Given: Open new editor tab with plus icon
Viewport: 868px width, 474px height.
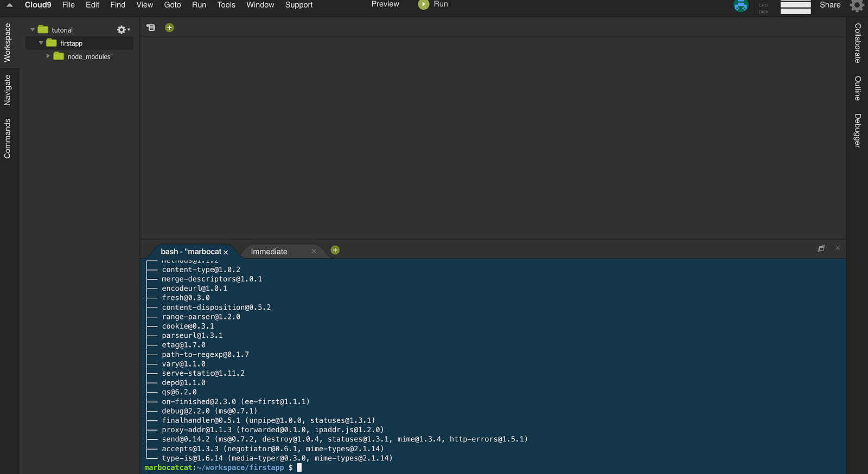Looking at the screenshot, I should coord(169,28).
